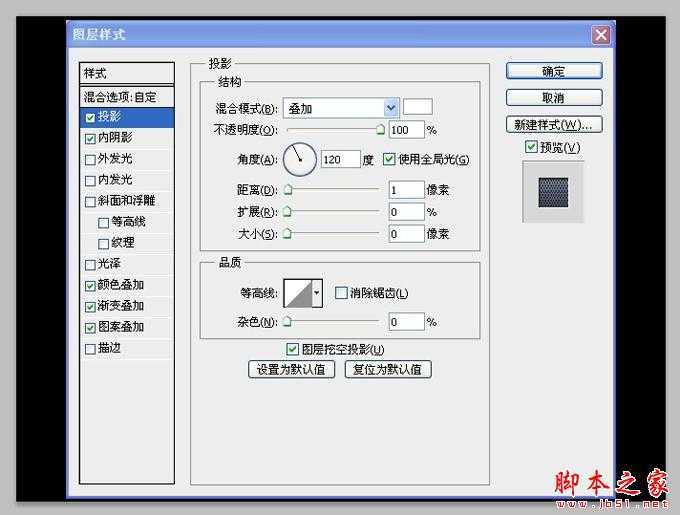Click the 角度 field showing 120

(x=340, y=160)
